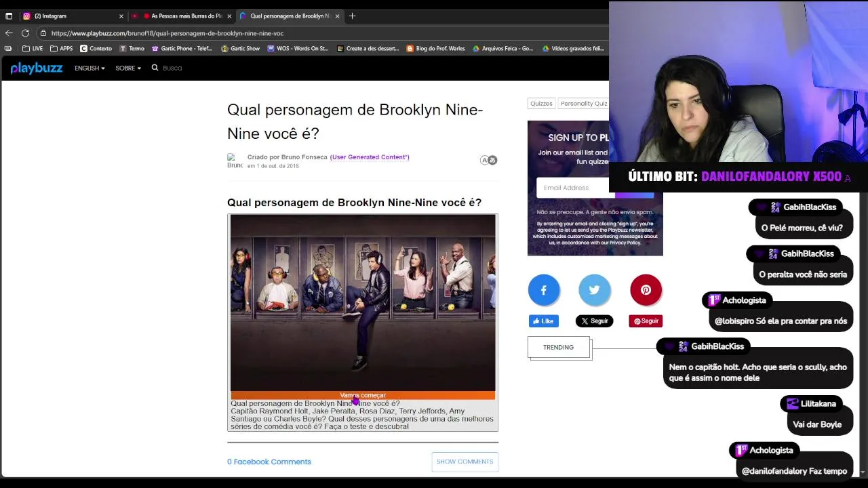Image resolution: width=868 pixels, height=488 pixels.
Task: Reload the page
Action: pyautogui.click(x=25, y=33)
